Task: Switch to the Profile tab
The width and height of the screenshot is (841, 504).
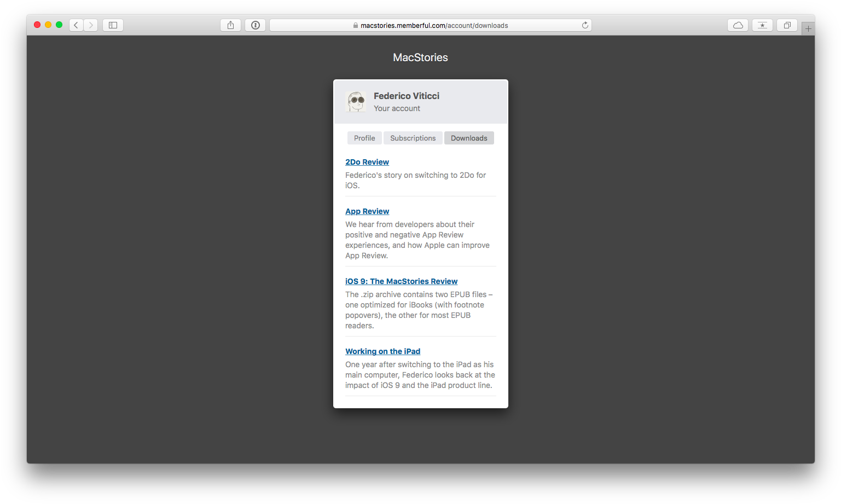Action: [x=364, y=138]
